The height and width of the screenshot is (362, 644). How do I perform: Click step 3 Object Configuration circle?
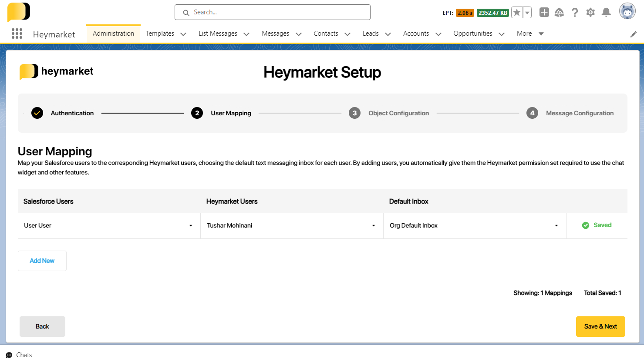[x=355, y=113]
